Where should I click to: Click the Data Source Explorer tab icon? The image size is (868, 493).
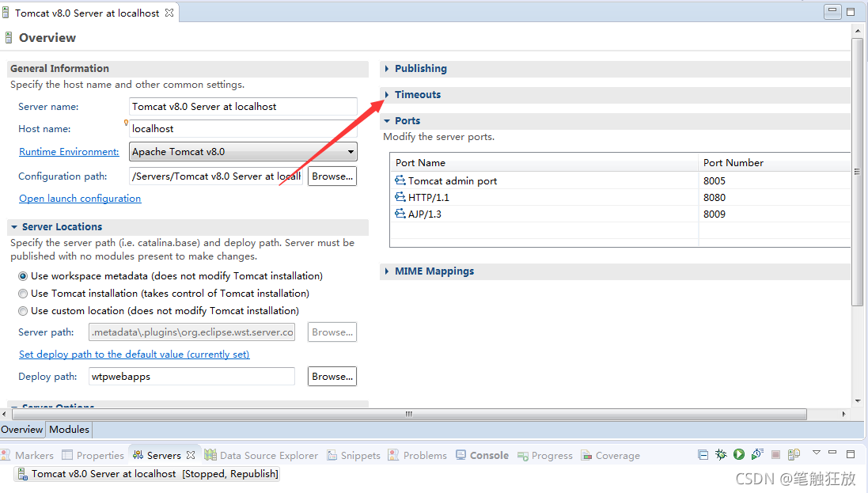(210, 455)
